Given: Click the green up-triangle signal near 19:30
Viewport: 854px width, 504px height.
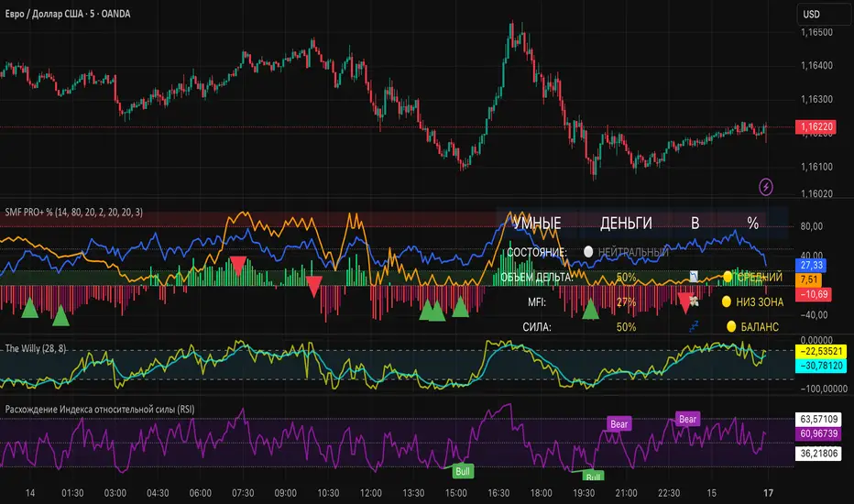Looking at the screenshot, I should (x=590, y=310).
